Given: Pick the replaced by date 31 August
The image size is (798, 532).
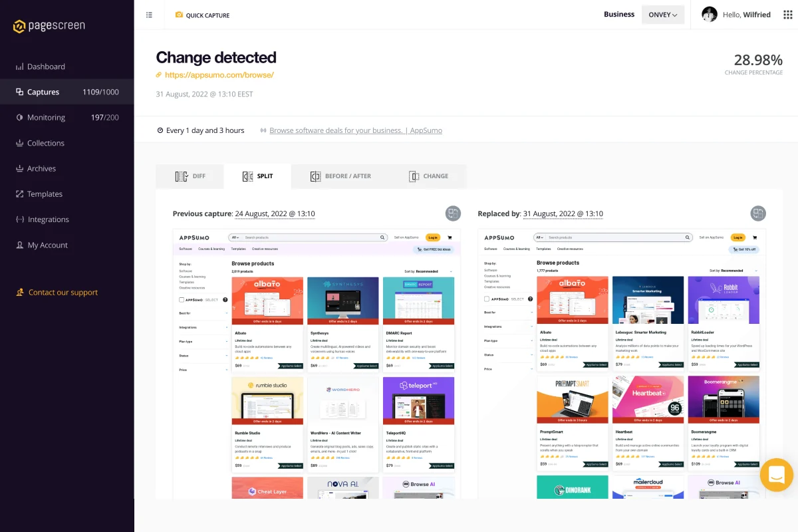Looking at the screenshot, I should pos(563,214).
